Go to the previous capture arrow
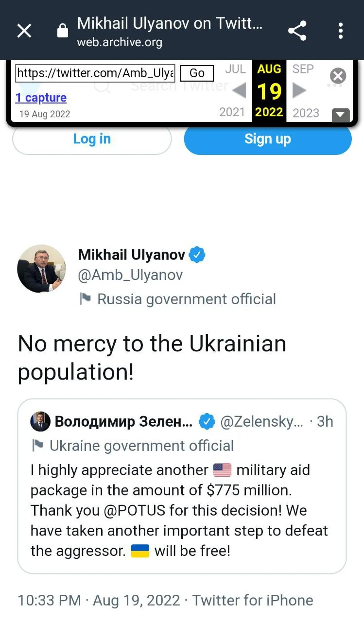 (x=239, y=91)
